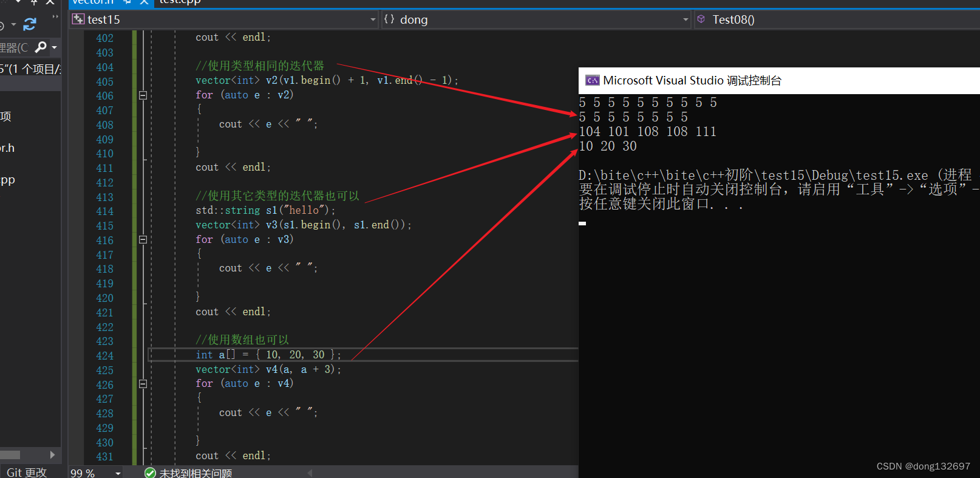Click the vector<int> v4(a, a + 3) line
The image size is (980, 478).
click(x=268, y=369)
